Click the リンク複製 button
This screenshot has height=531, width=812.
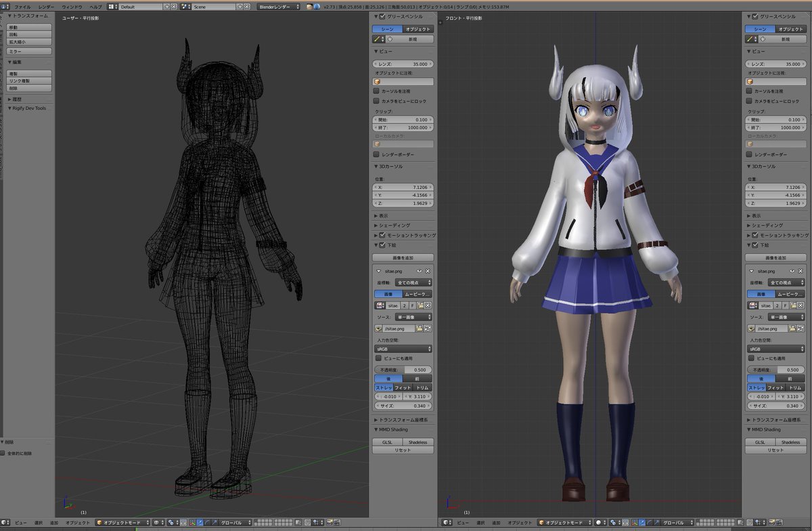(29, 81)
